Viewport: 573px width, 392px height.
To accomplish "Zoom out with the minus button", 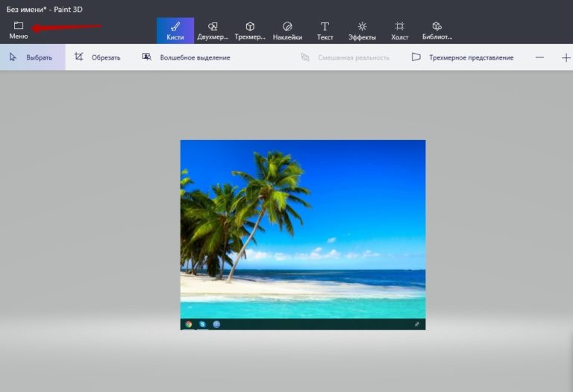I will point(539,57).
